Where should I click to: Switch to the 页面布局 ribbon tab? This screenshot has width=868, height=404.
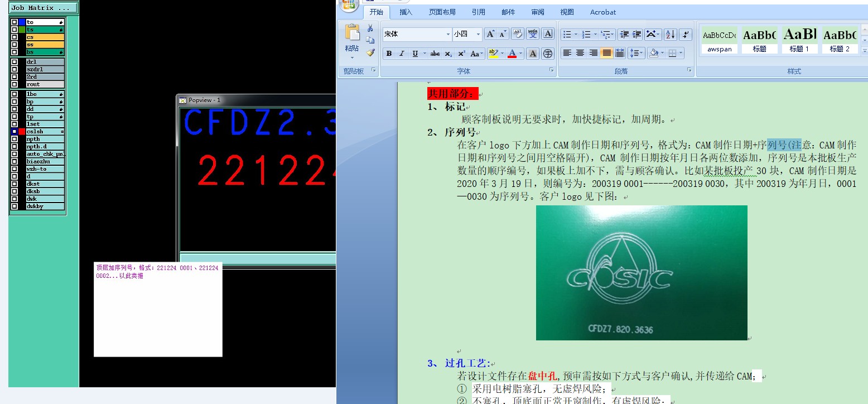[442, 12]
